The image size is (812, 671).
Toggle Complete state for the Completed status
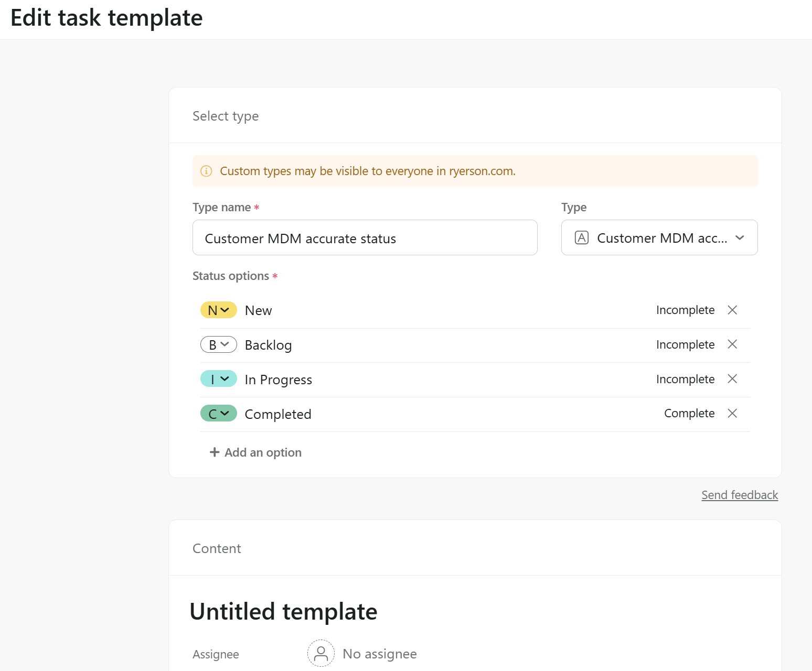pyautogui.click(x=689, y=413)
